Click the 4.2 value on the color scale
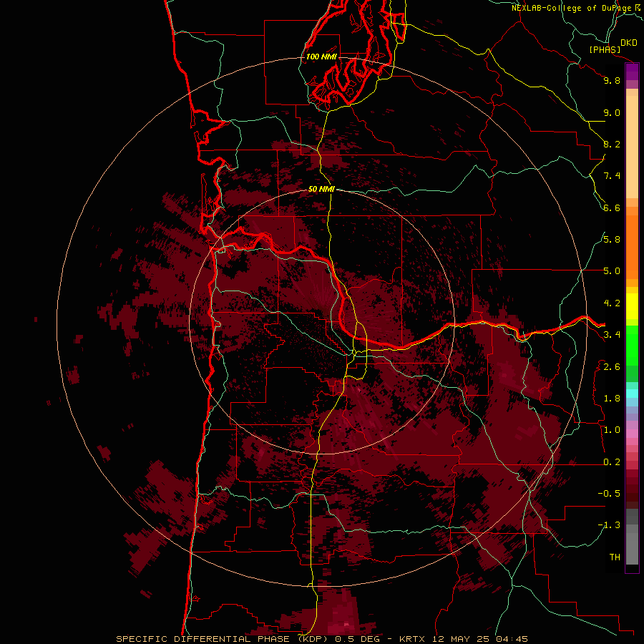This screenshot has height=644, width=644. pyautogui.click(x=612, y=303)
